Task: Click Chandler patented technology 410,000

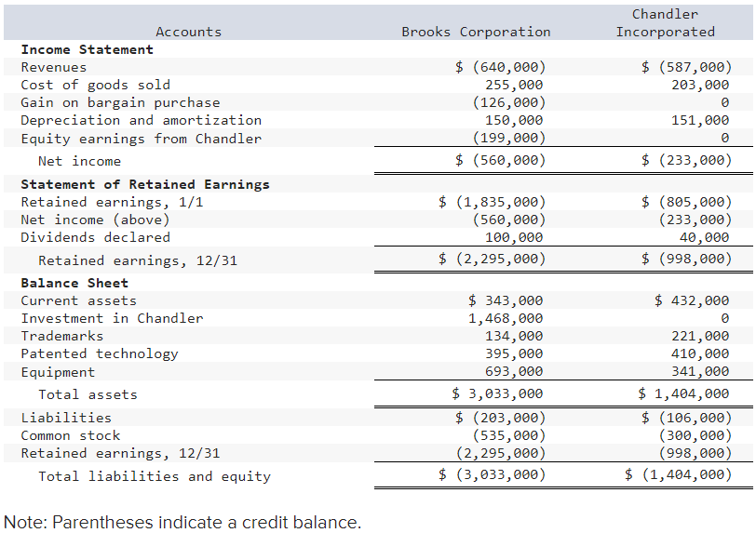Action: (700, 353)
